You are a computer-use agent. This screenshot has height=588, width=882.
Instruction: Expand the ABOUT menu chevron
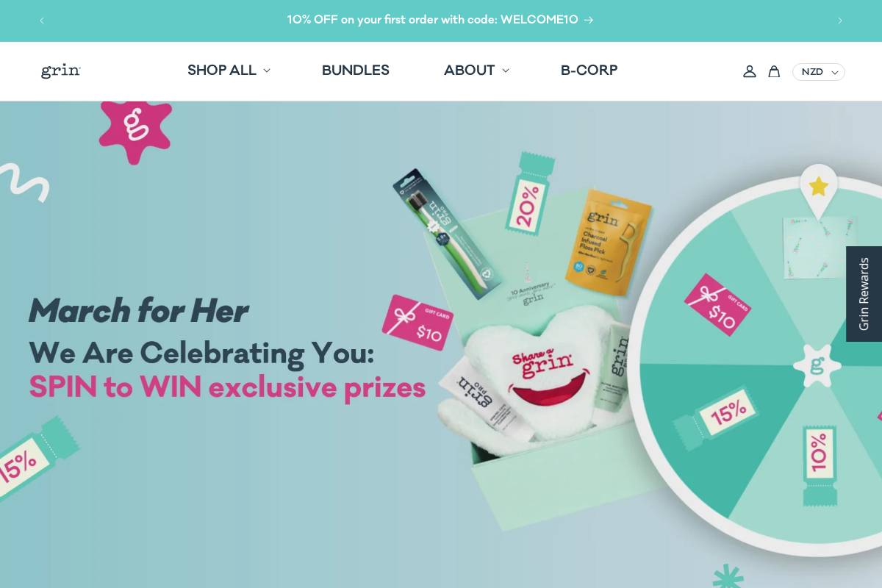[x=505, y=71]
